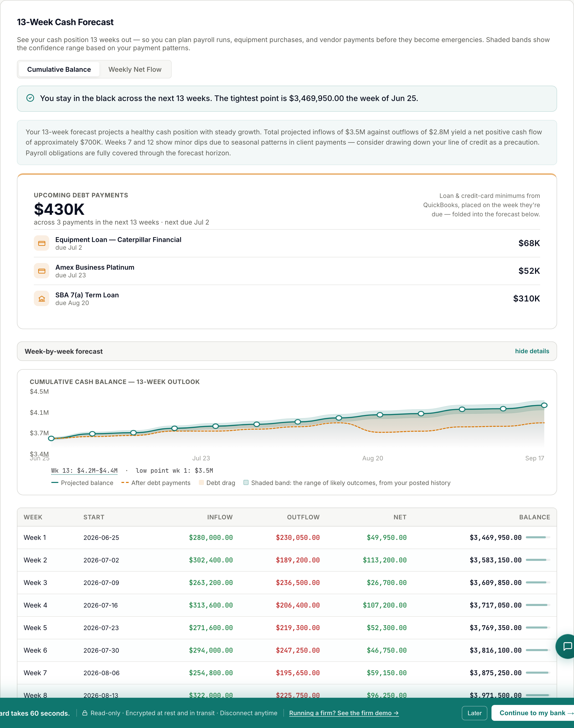This screenshot has width=574, height=728.
Task: Click the low point wk 1: $3.5M text
Action: coord(174,471)
